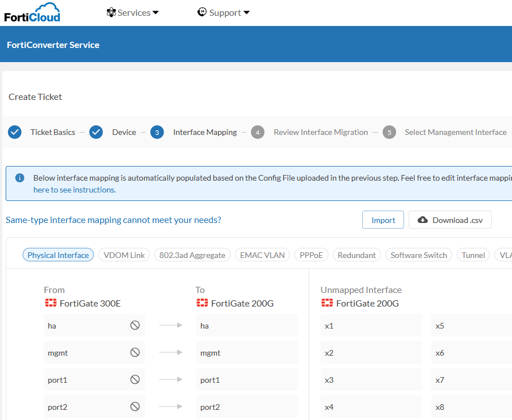Click the Create Ticket heading
This screenshot has width=512, height=420.
coord(35,97)
